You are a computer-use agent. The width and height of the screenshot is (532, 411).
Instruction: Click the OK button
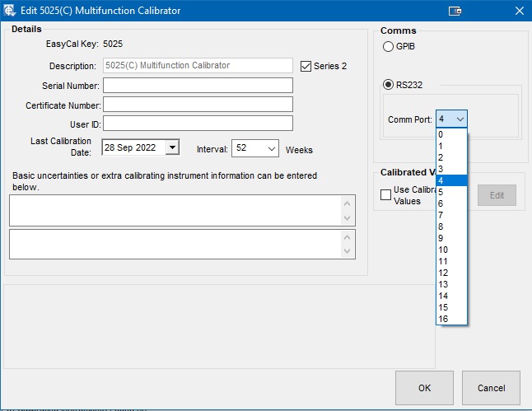click(x=424, y=387)
